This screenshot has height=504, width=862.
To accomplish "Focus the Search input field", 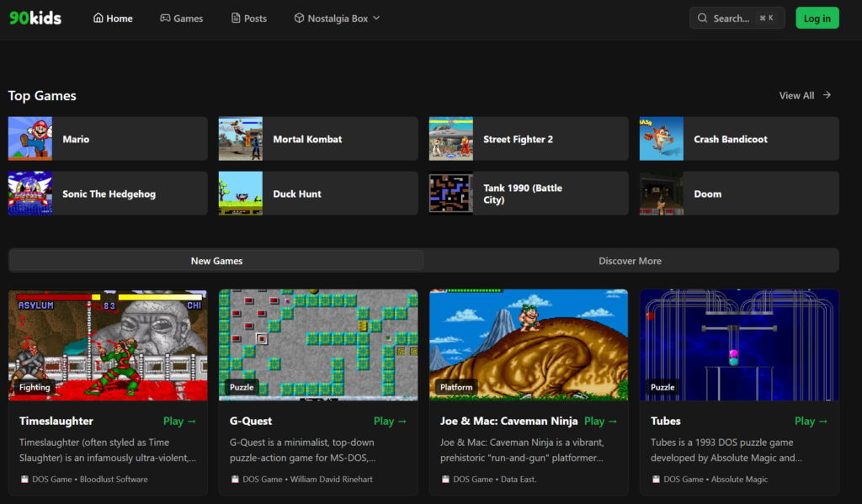I will click(x=731, y=19).
